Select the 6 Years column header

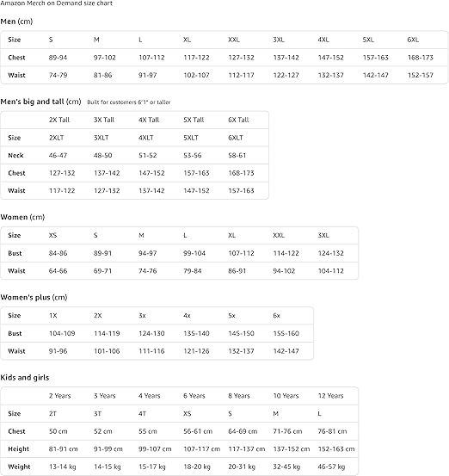[194, 396]
